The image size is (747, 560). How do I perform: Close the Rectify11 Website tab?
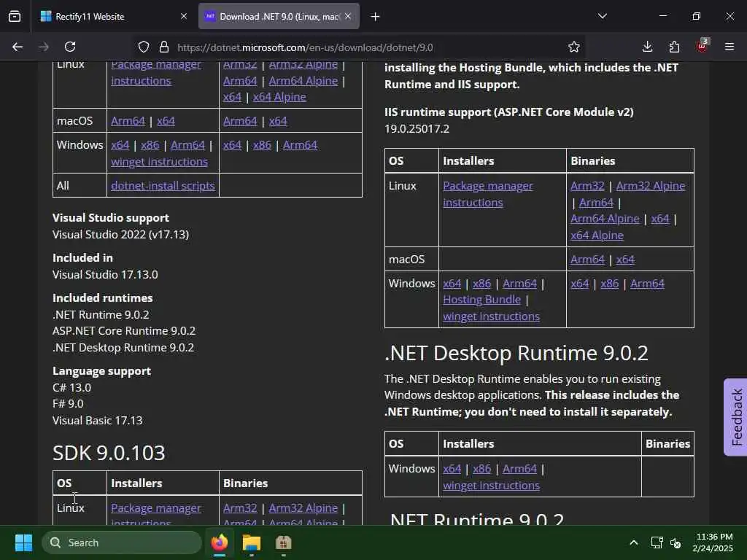pos(184,17)
